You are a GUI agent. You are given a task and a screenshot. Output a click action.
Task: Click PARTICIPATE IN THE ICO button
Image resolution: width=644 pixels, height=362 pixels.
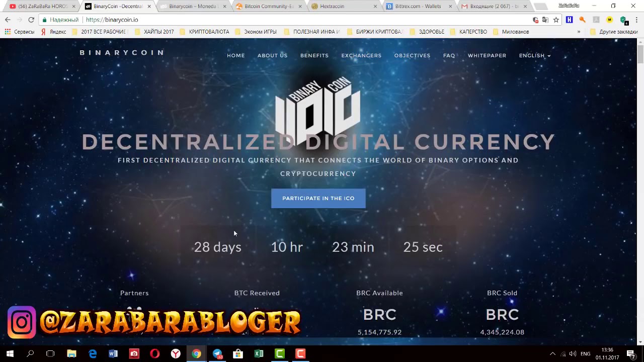[x=318, y=198]
